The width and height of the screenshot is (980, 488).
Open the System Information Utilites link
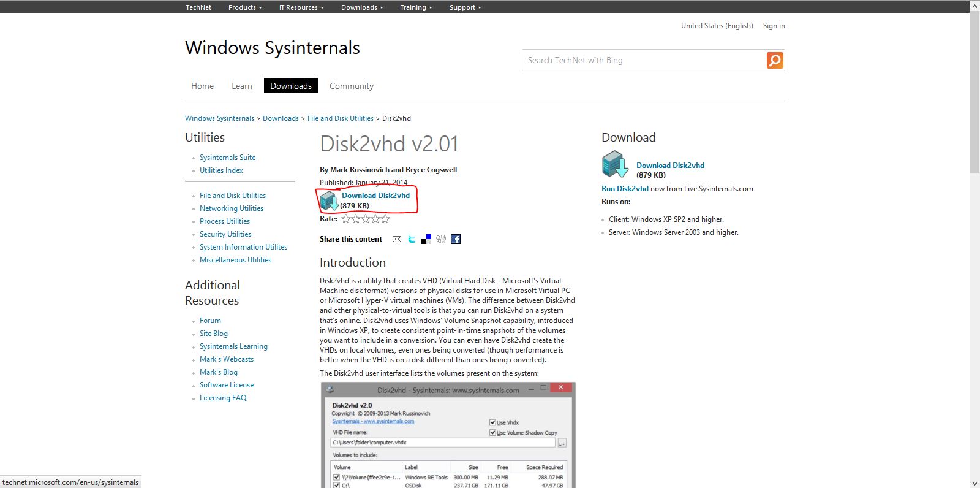point(243,247)
